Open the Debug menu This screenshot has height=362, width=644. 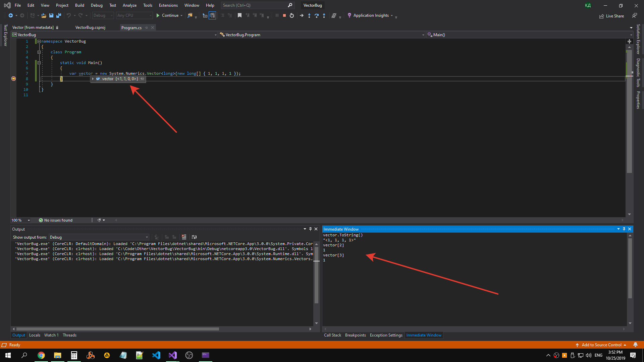click(x=97, y=5)
